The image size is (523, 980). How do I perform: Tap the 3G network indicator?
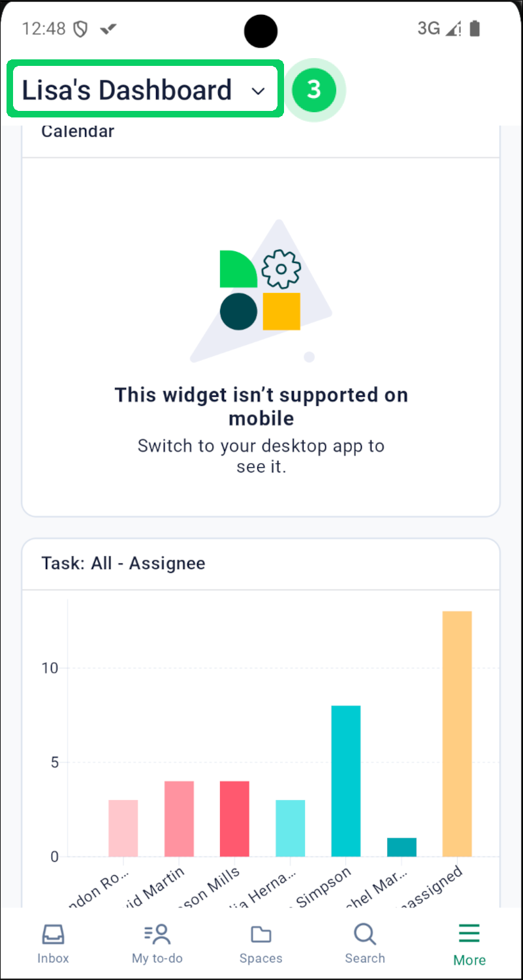[429, 28]
